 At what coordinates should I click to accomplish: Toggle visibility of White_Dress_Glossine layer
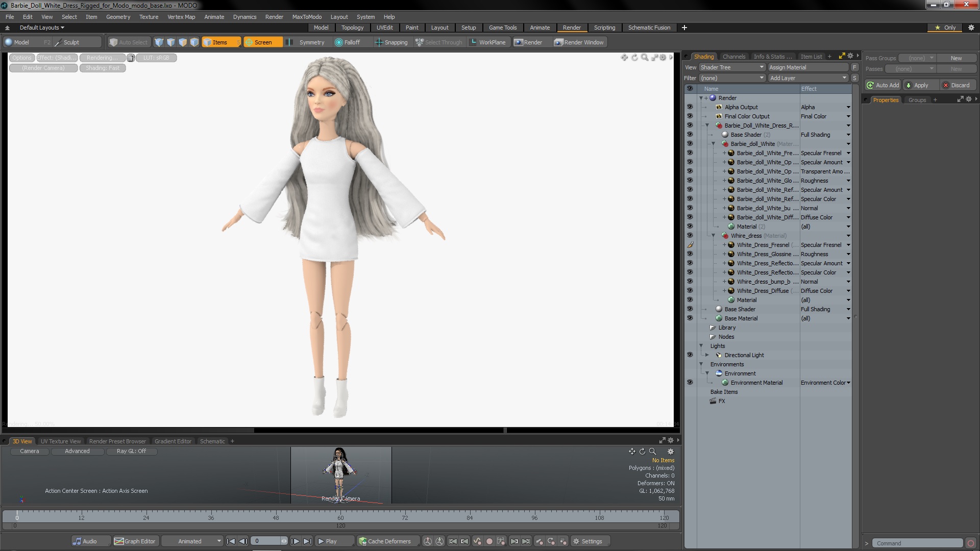pos(690,254)
